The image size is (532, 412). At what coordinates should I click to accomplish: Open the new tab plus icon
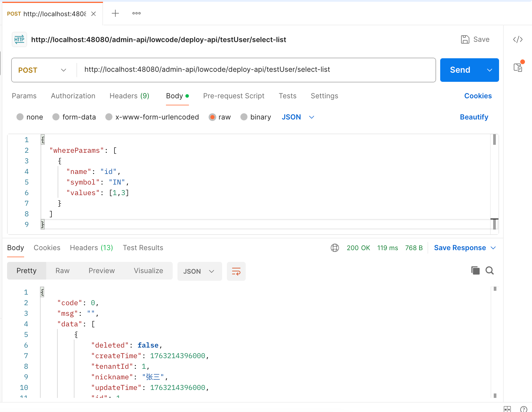click(115, 13)
